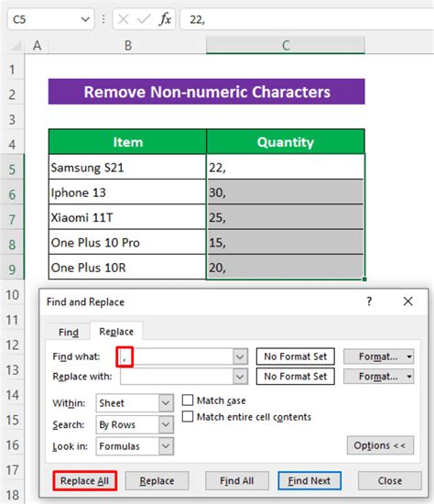
Task: Click the help question mark in dialog
Action: tap(369, 301)
